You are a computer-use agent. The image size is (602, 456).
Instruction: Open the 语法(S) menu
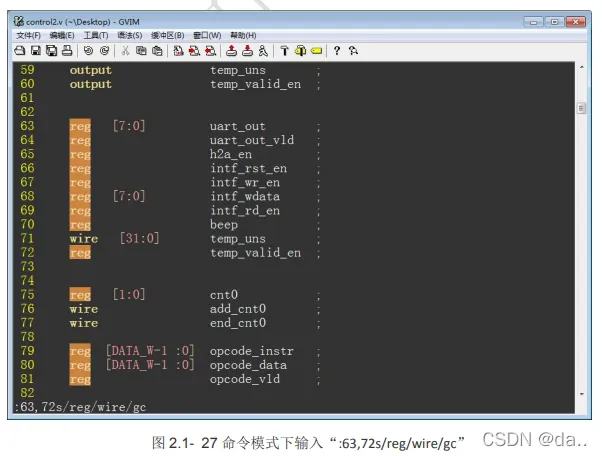pyautogui.click(x=129, y=35)
